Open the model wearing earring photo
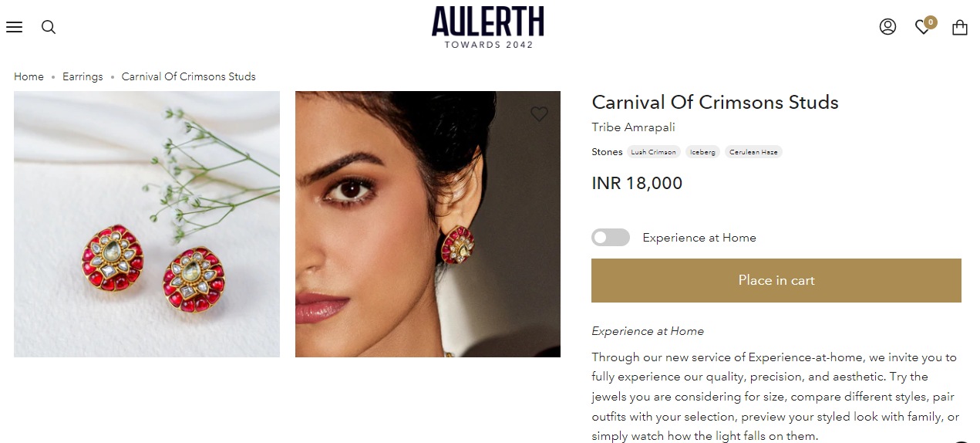 point(428,224)
